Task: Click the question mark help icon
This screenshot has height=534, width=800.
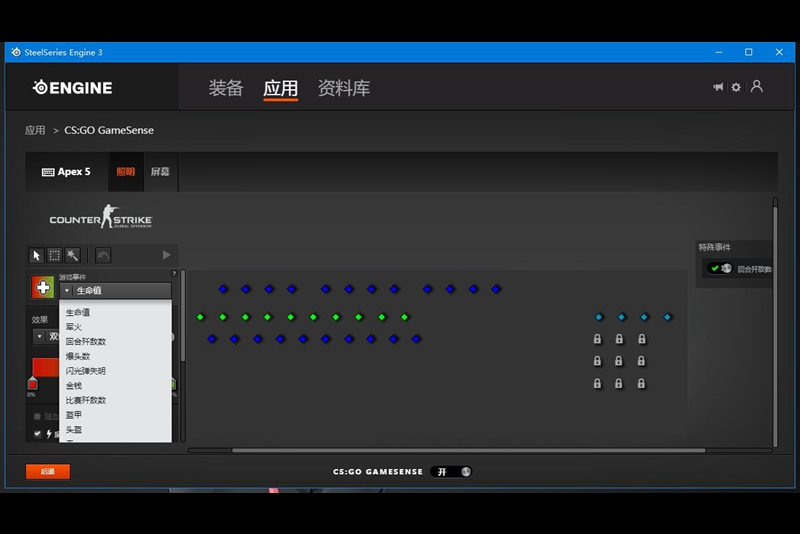Action: coord(174,274)
